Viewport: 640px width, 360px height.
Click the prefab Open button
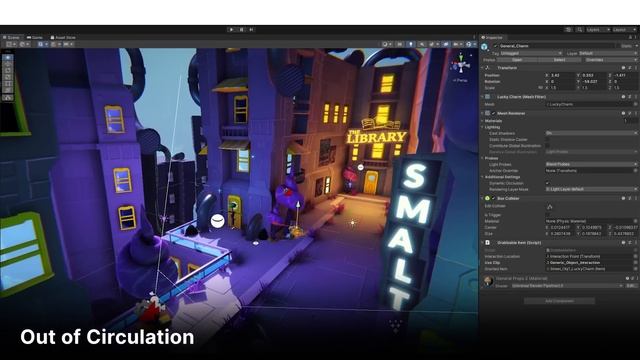[517, 60]
